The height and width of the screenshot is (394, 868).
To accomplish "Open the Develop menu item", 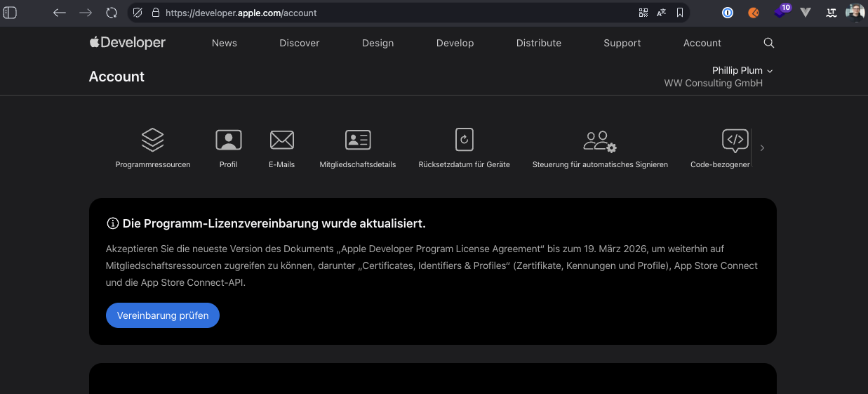I will (x=455, y=43).
